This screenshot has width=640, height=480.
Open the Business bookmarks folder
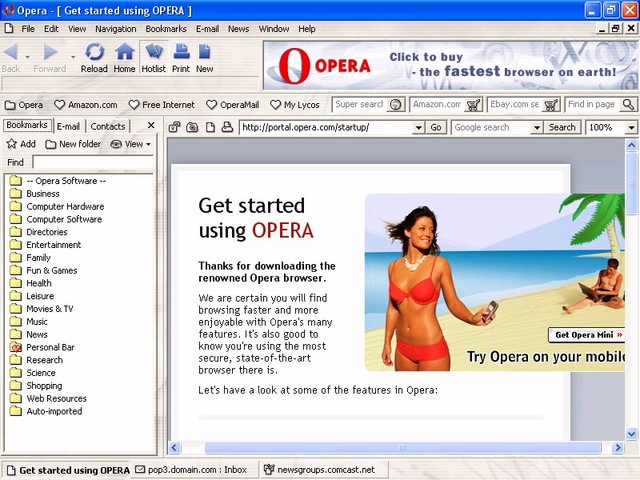click(x=43, y=193)
